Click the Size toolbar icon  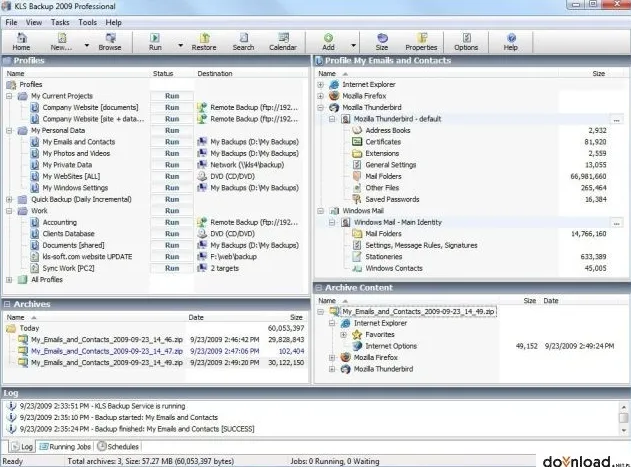coord(382,42)
